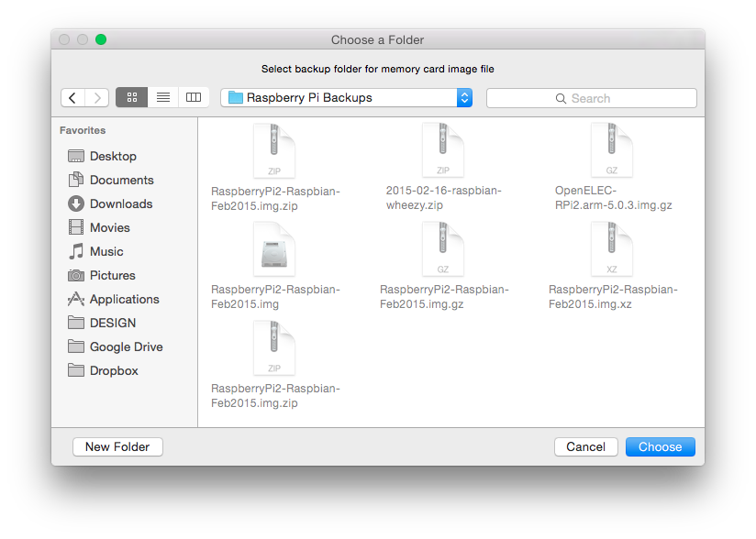Click the blue folder icon in the path popup
Screen dimensions: 756x539
[x=235, y=97]
